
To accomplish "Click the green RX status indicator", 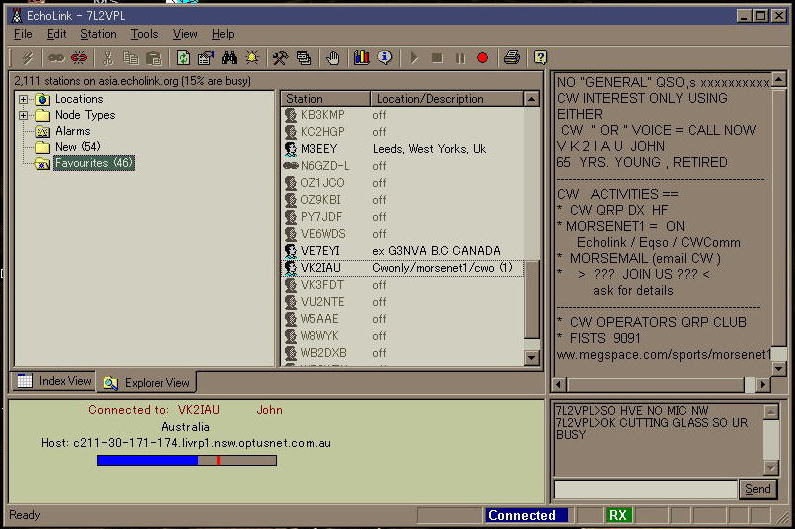I will coord(618,515).
